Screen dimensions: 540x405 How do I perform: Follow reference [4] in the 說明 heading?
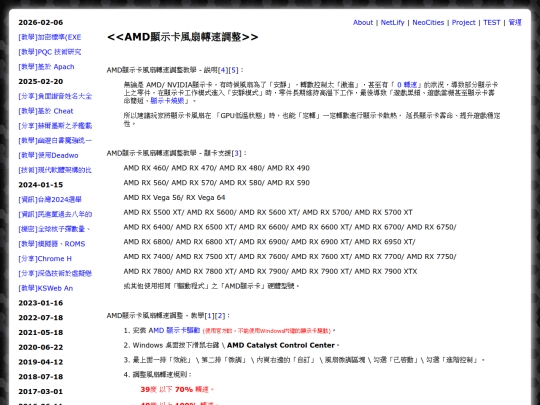[x=223, y=70]
